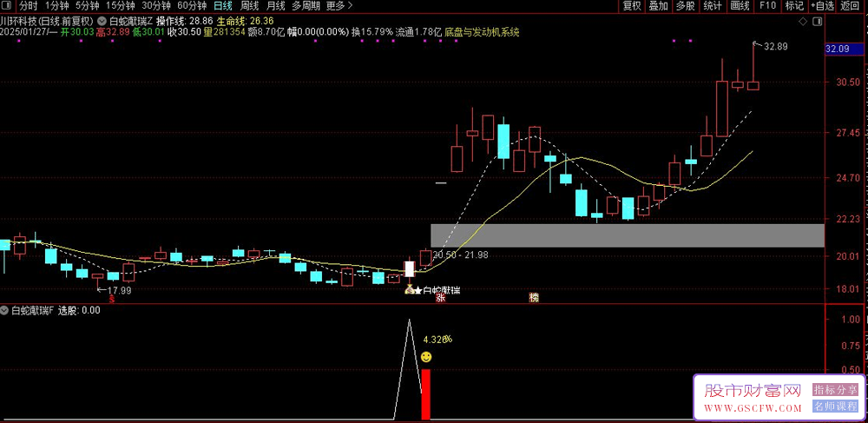
Task: Toggle the left sidebar panel icon
Action: click(6, 6)
